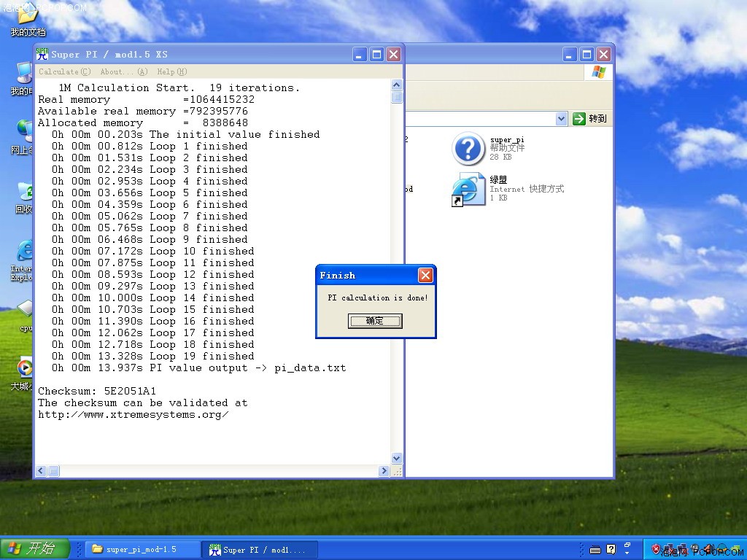Viewport: 747px width, 560px height.
Task: Click the 'Checksum: 5E2051A1' line
Action: [x=97, y=392]
